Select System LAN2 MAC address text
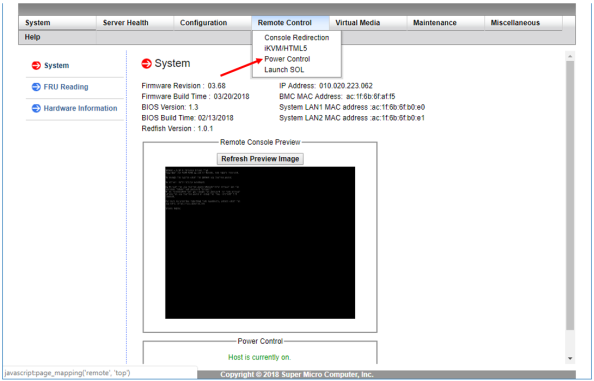594x381 pixels. [352, 118]
